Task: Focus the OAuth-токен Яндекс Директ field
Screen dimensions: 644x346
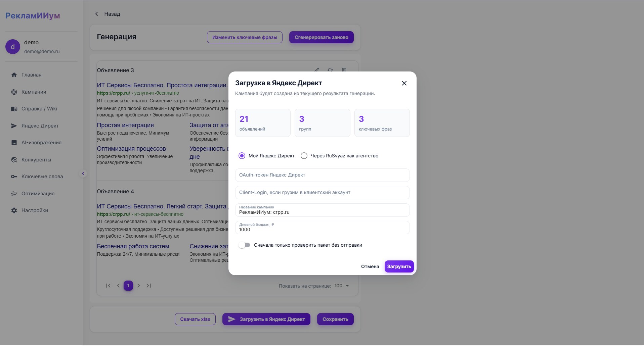Action: click(323, 175)
